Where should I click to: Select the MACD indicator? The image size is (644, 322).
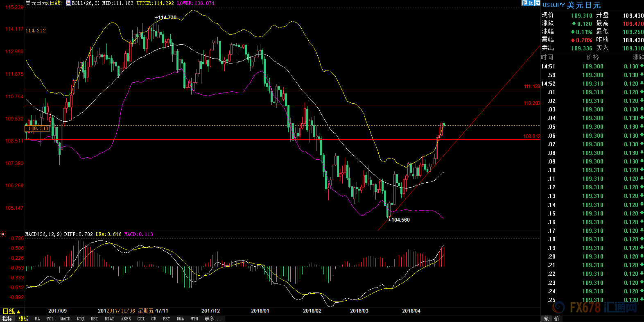(x=65, y=319)
